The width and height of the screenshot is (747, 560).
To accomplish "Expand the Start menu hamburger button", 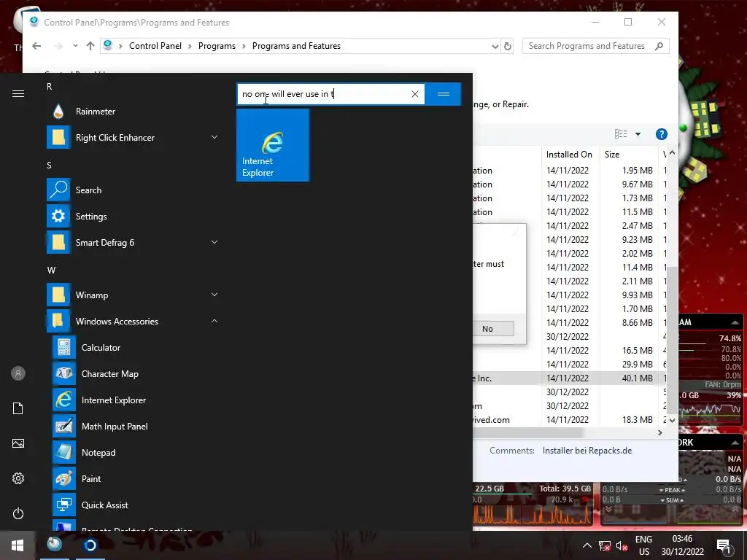I will pos(18,93).
